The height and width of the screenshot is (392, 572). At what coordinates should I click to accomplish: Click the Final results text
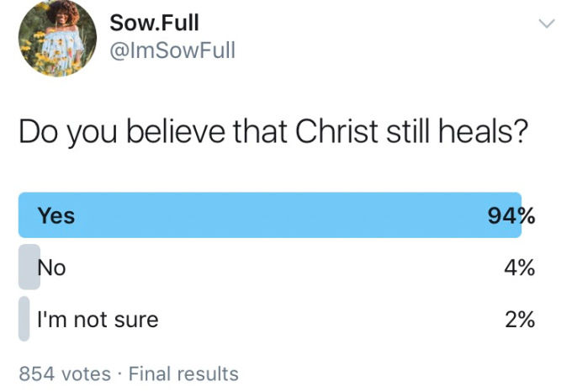[183, 373]
